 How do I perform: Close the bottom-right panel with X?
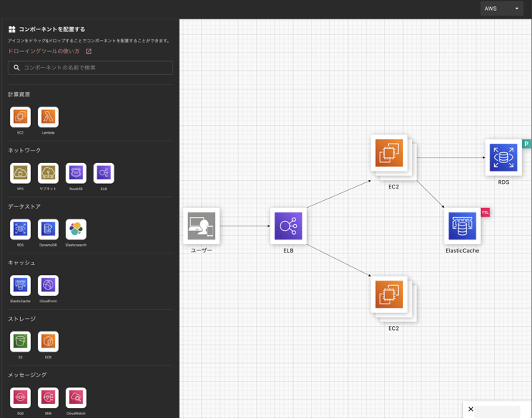click(471, 410)
